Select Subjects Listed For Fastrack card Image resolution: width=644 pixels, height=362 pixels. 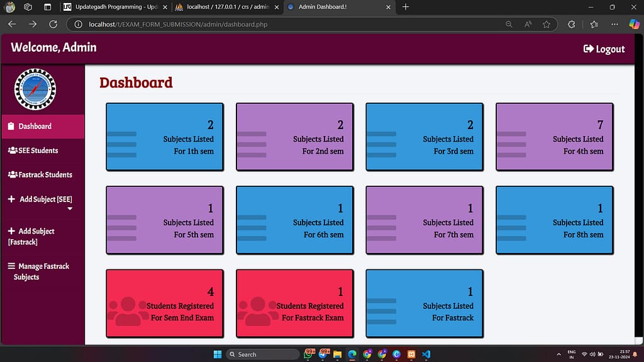pyautogui.click(x=425, y=303)
